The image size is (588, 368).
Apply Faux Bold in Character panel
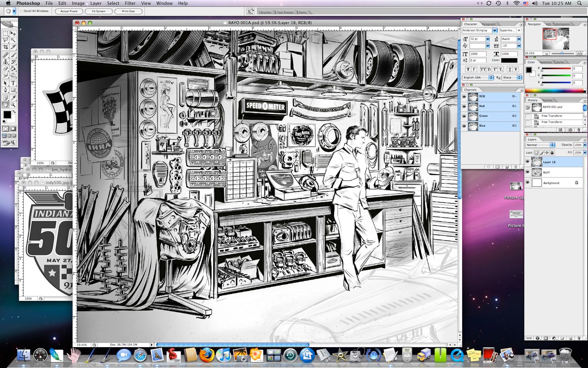(468, 69)
